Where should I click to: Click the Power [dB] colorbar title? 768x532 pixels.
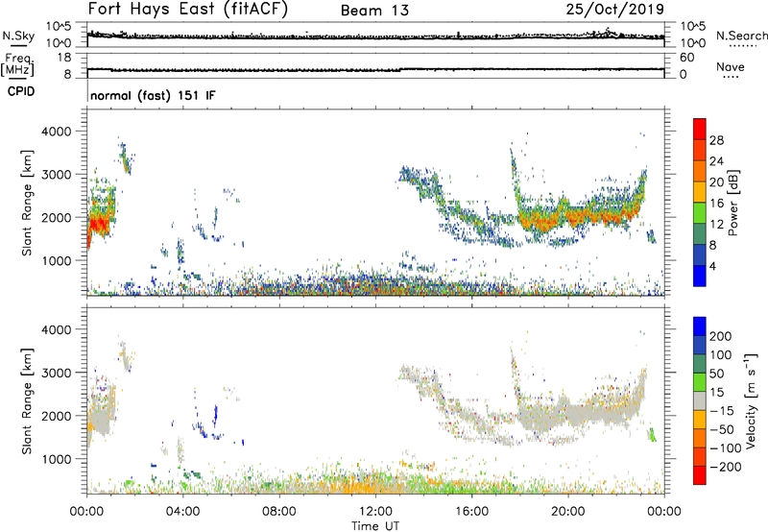(x=733, y=203)
